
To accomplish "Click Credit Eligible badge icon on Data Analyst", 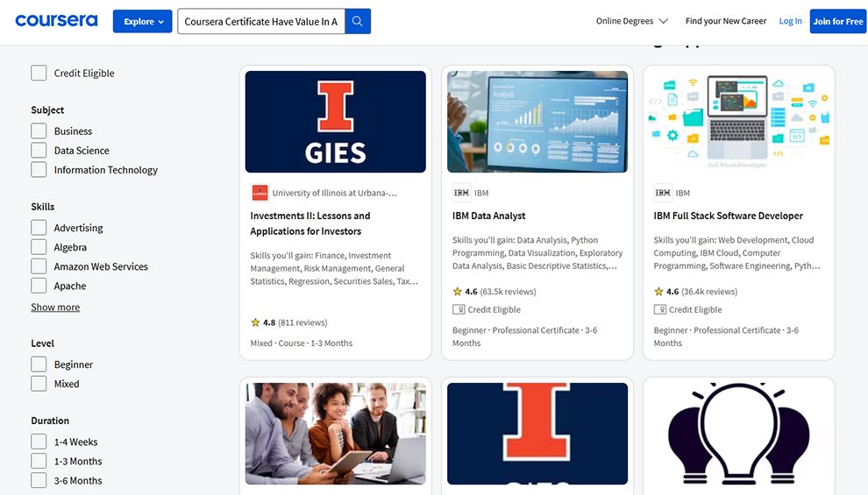I will tap(459, 310).
